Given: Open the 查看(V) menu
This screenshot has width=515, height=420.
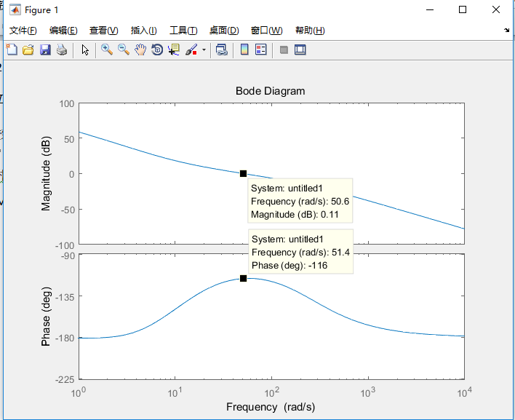Looking at the screenshot, I should (x=104, y=31).
